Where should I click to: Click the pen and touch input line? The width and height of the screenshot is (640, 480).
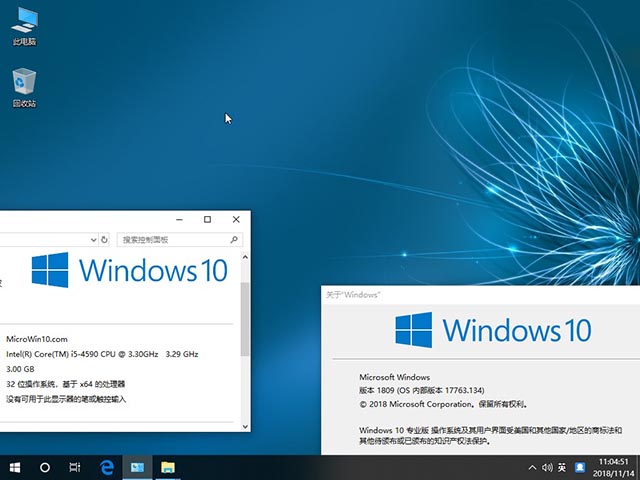66,399
